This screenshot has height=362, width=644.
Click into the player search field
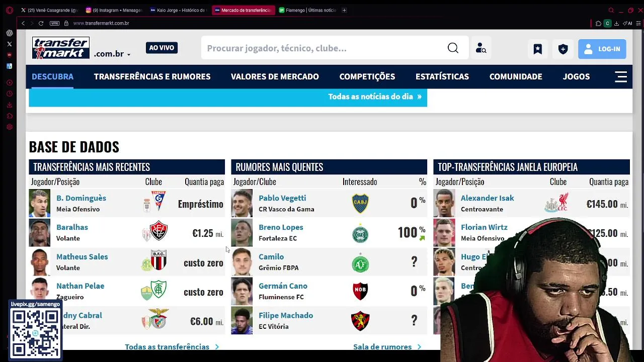point(325,48)
